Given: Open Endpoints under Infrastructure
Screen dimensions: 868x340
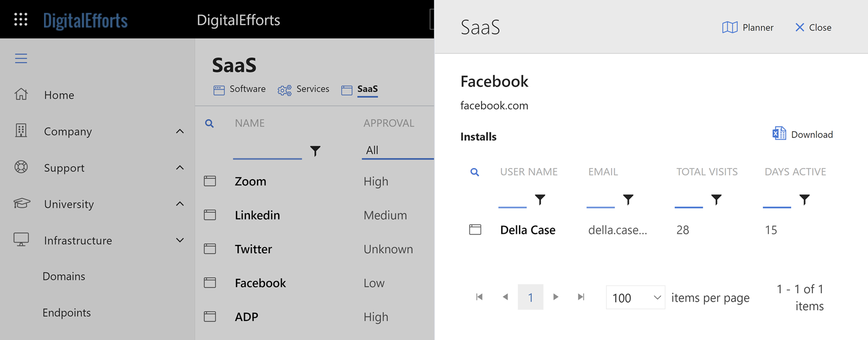Looking at the screenshot, I should (x=67, y=313).
